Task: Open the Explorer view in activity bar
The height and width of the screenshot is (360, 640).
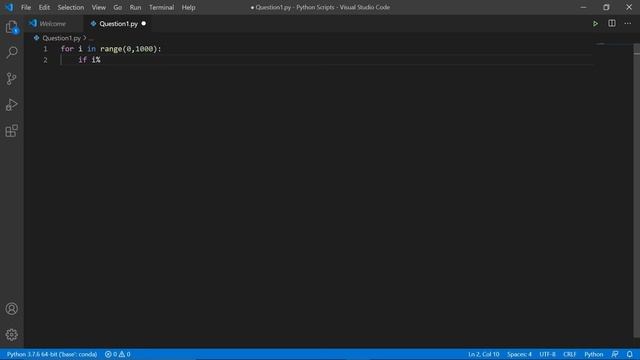Action: click(12, 27)
